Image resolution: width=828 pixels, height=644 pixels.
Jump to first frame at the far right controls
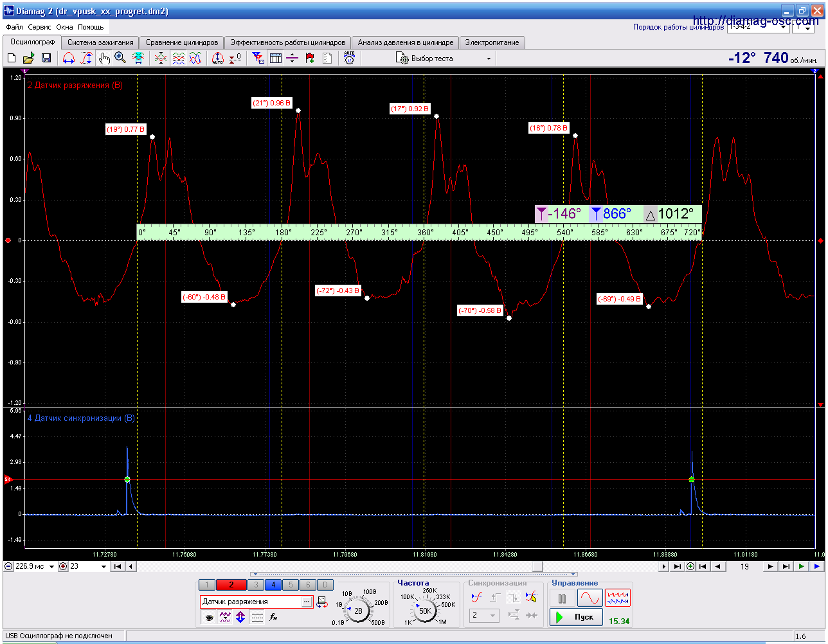pos(702,567)
